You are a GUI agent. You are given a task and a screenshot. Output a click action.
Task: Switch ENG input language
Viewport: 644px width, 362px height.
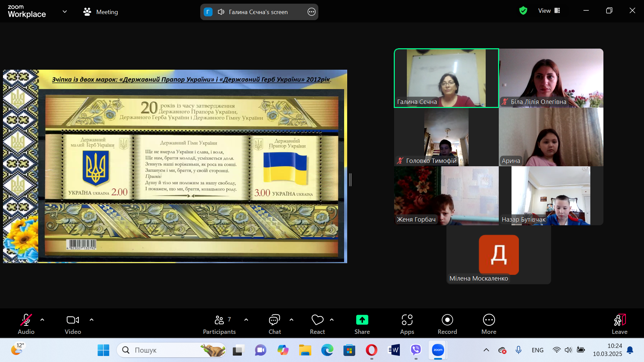pyautogui.click(x=538, y=350)
